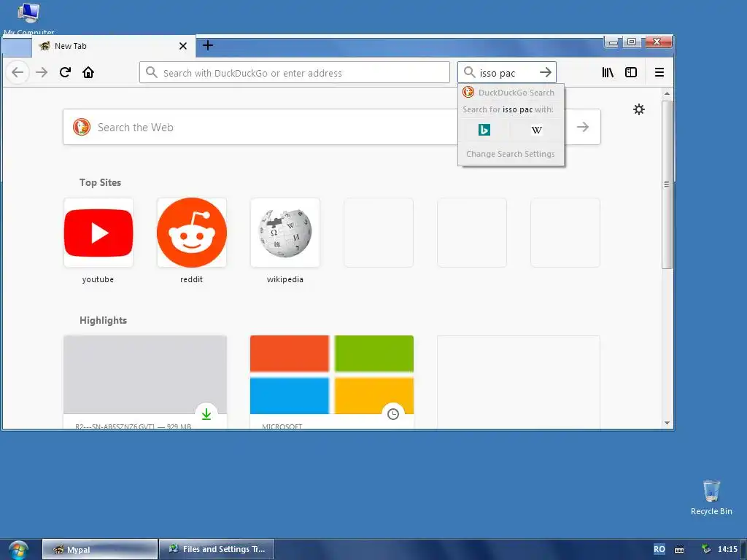Click the Highlights heading
The height and width of the screenshot is (560, 747).
click(103, 321)
